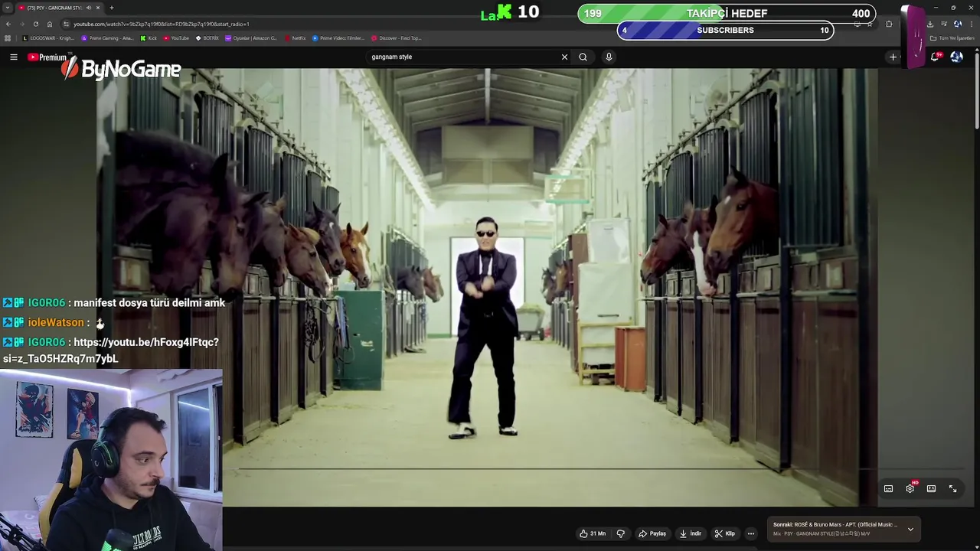Open the browser extensions puzzle icon

click(889, 24)
